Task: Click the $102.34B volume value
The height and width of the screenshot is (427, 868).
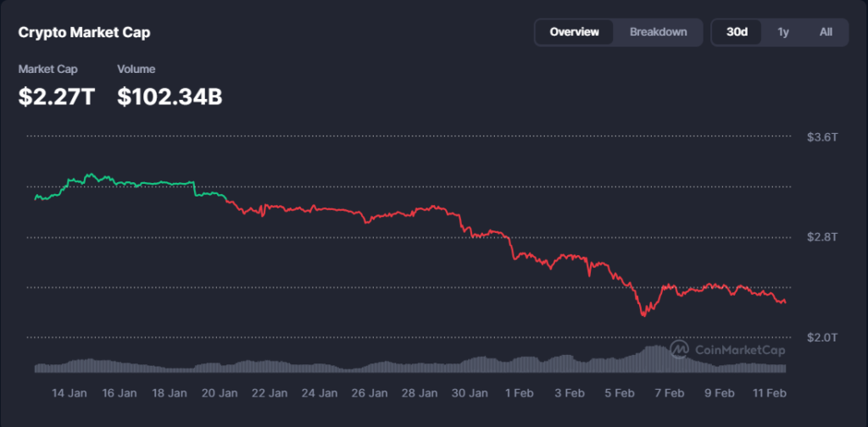Action: point(170,97)
